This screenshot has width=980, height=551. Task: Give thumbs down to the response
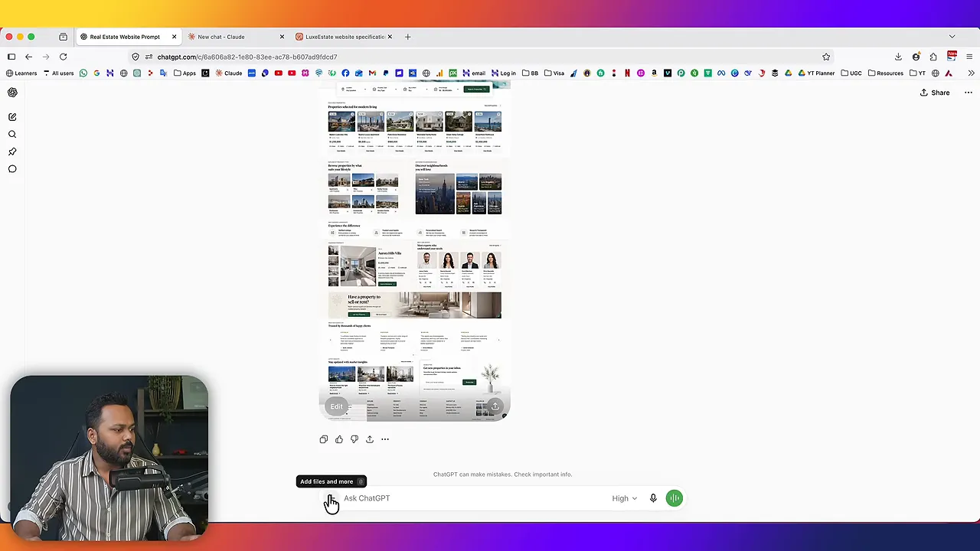(x=354, y=439)
